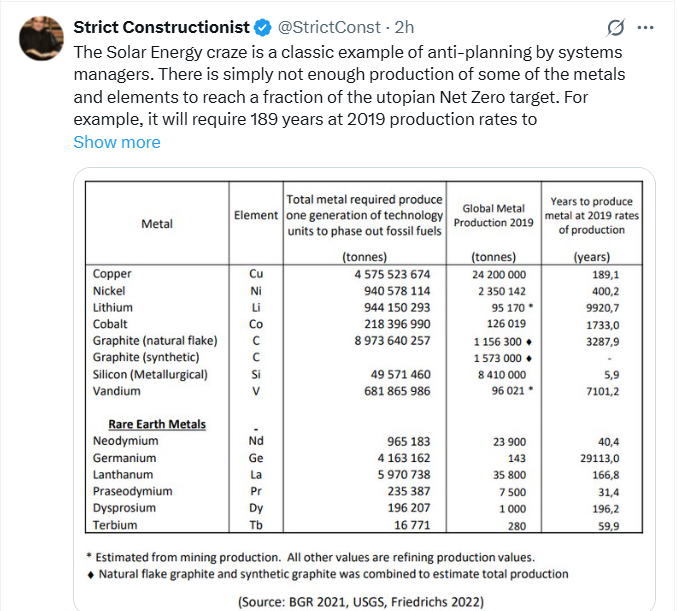This screenshot has width=677, height=611.
Task: Click the "Global Metal Production 2019" header
Action: point(494,215)
